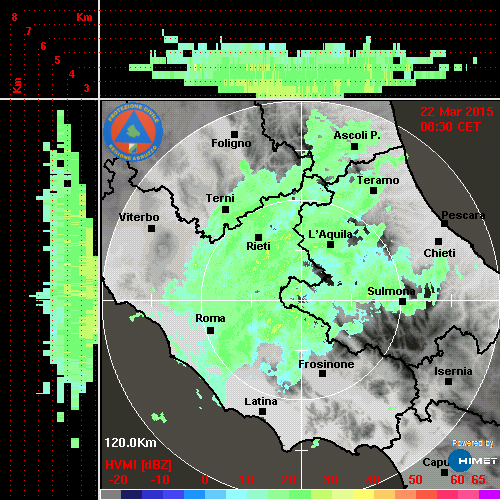Click the magenta 65 dBZ color swatch

(x=489, y=494)
